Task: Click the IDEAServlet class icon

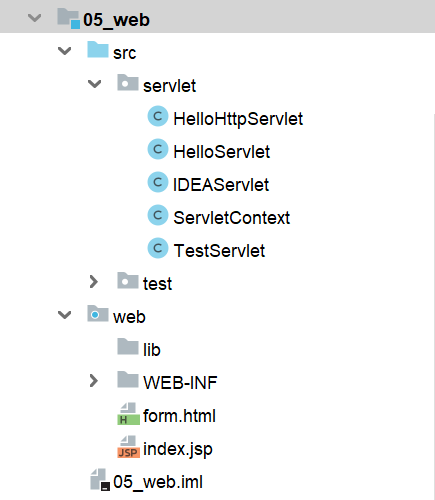Action: (158, 182)
